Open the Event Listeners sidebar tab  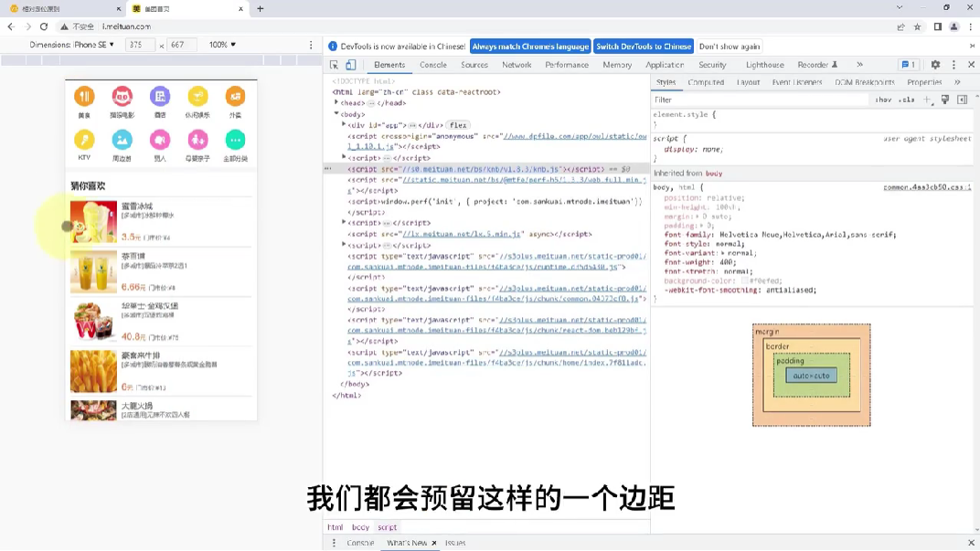pyautogui.click(x=797, y=82)
